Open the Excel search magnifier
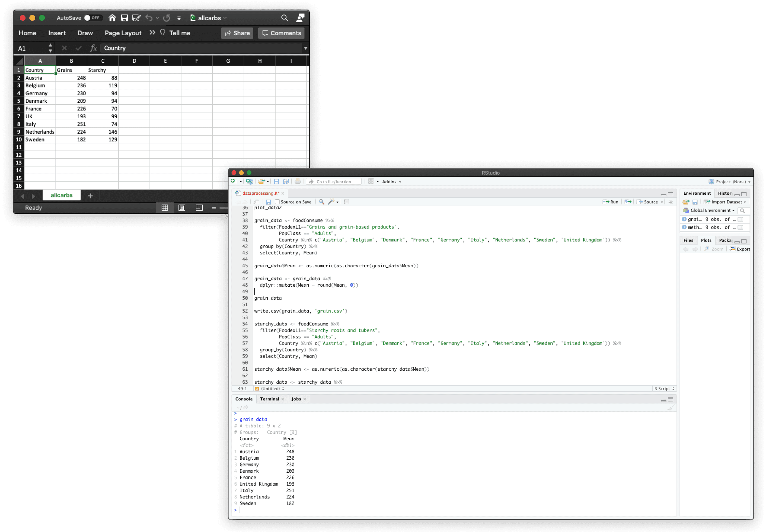 pos(284,18)
